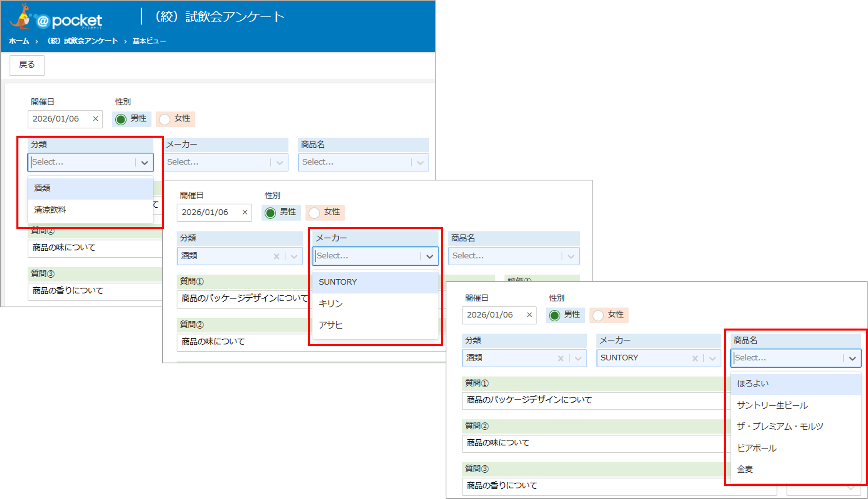Pick キリン from the メーカー list
Image resolution: width=868 pixels, height=499 pixels.
click(331, 304)
